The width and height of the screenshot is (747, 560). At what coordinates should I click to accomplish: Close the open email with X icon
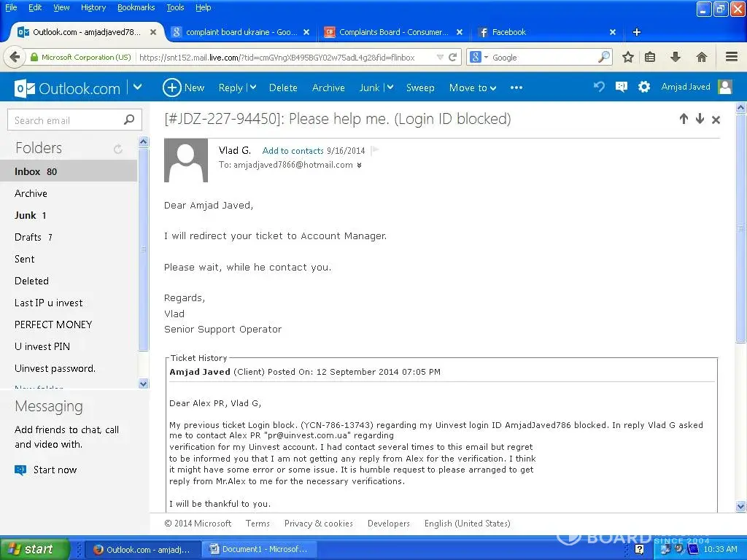(716, 120)
